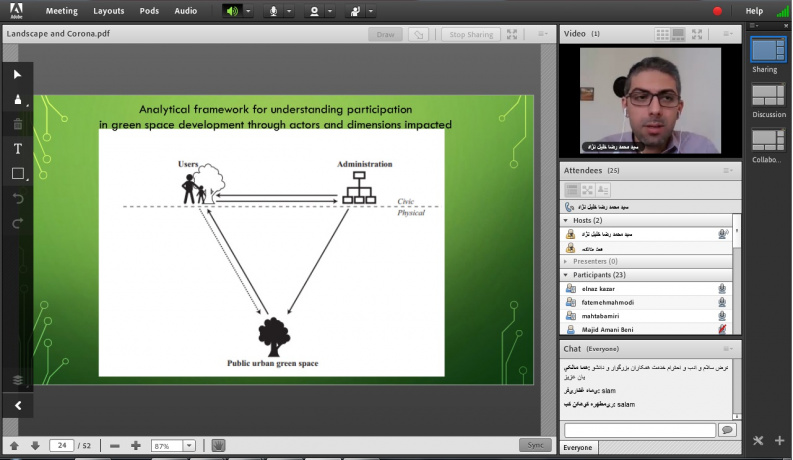Click the zoom in plus icon

(136, 445)
